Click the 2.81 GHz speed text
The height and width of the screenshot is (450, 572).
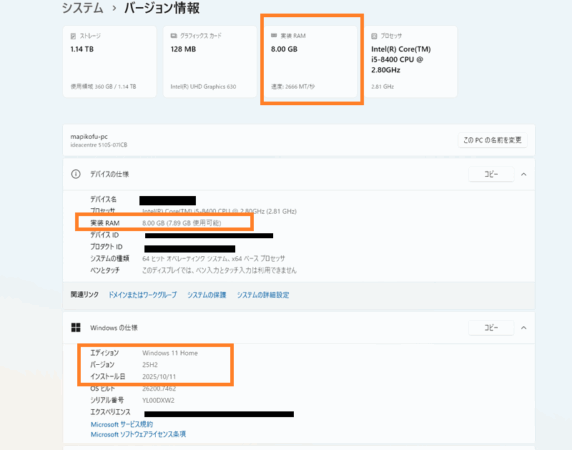click(x=382, y=87)
